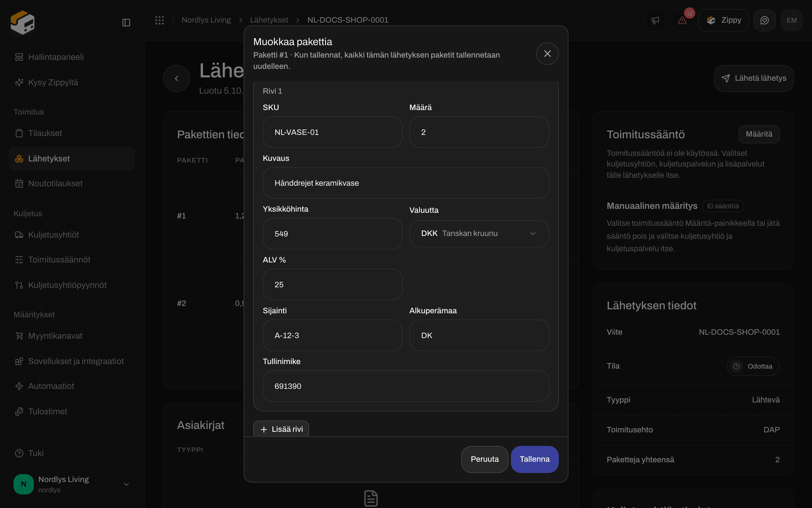Expand the Nordlys Living account switcher
The image size is (812, 508).
point(72,484)
